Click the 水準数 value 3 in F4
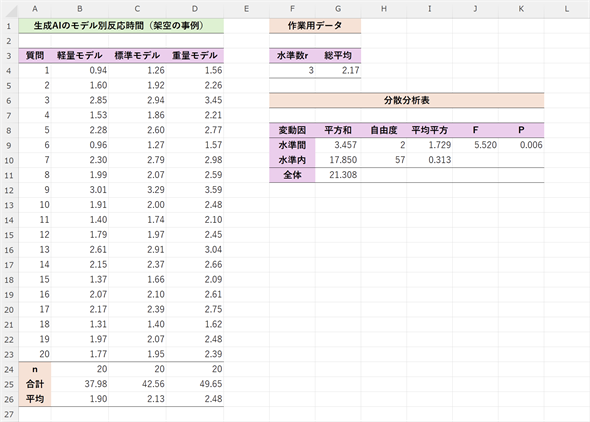590x422 pixels. coord(292,70)
